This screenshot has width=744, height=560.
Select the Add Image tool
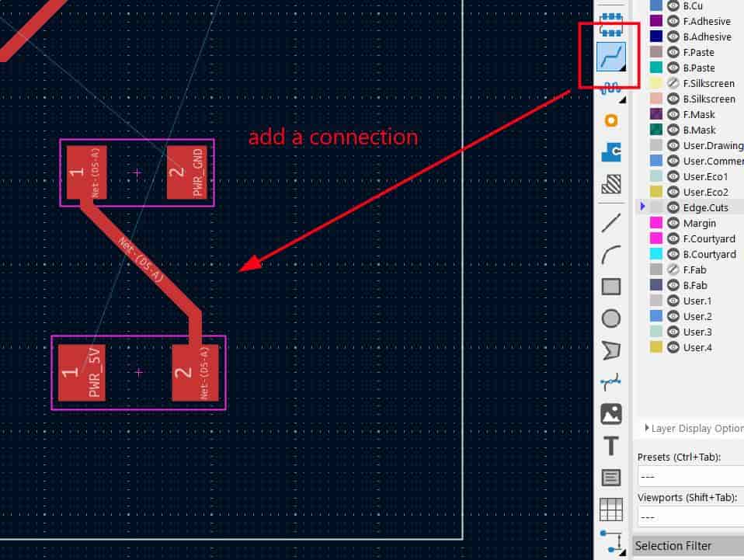(611, 414)
